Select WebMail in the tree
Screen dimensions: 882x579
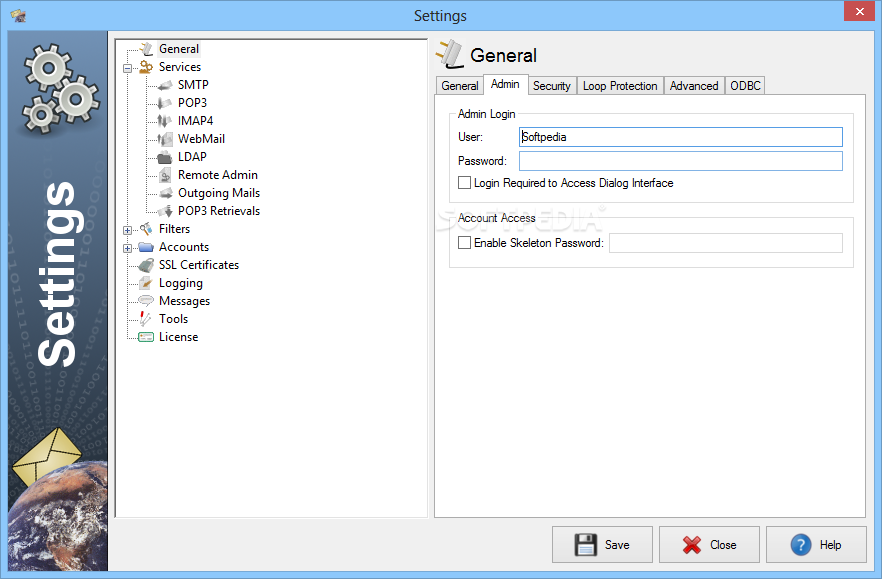coord(201,139)
